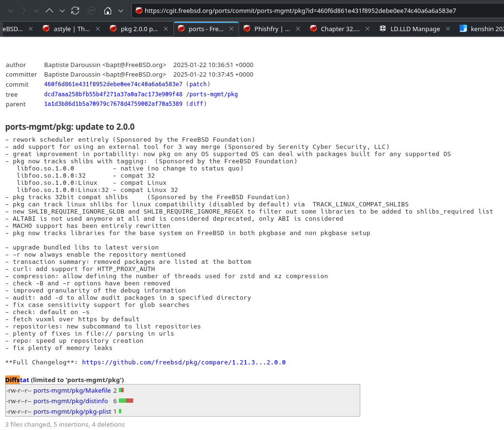Image resolution: width=504 pixels, height=430 pixels.
Task: Click FreeBSD favicon in address bar
Action: 139,11
